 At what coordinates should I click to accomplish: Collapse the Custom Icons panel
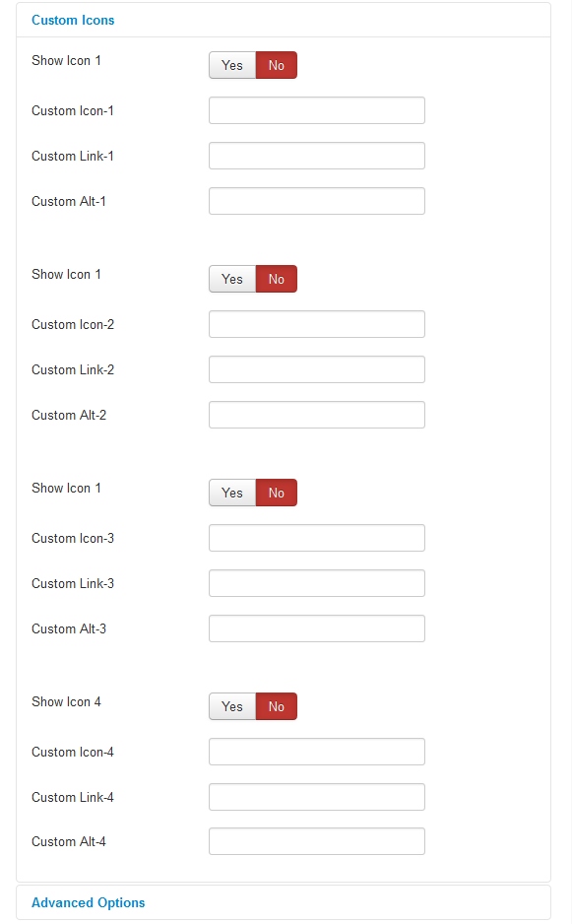73,20
